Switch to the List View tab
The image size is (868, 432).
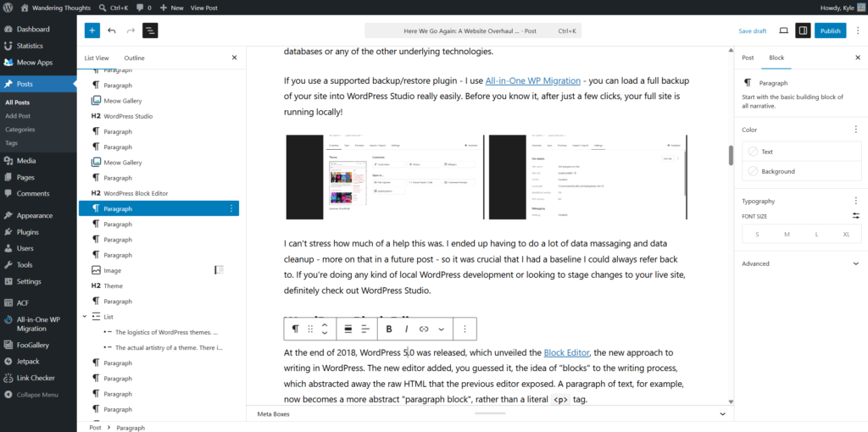pos(97,58)
